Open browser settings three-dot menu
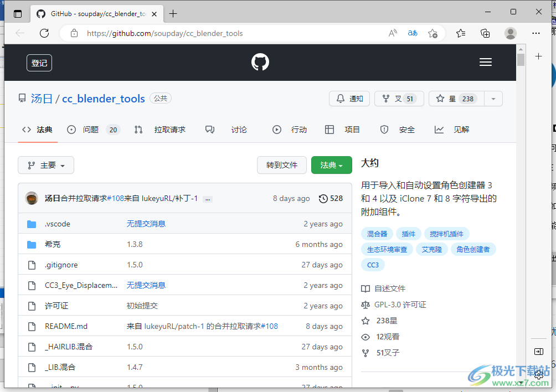Image resolution: width=556 pixels, height=392 pixels. [536, 33]
